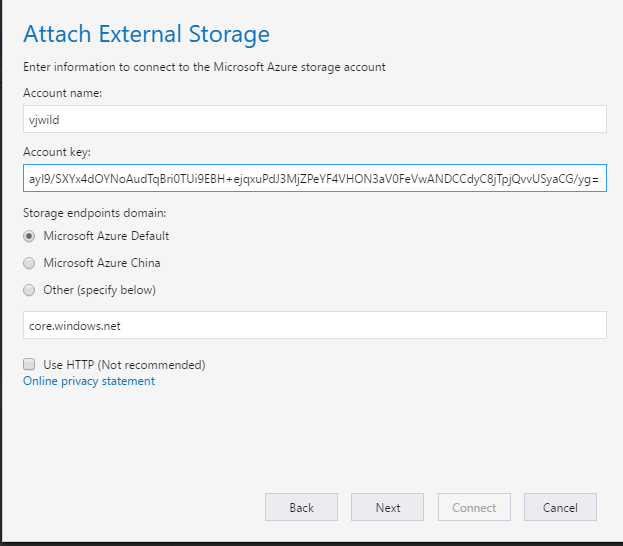Cancel the Attach External Storage dialog
Screen dimensions: 623x546
point(560,507)
